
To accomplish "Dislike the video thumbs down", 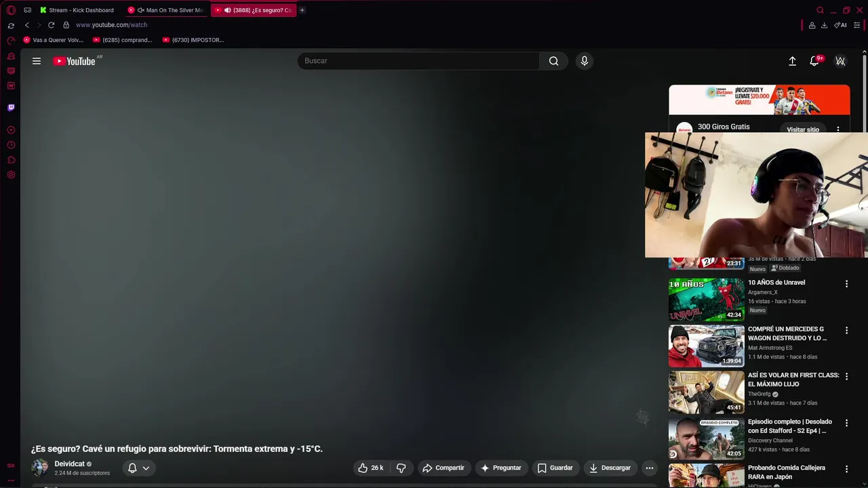I will pos(401,468).
